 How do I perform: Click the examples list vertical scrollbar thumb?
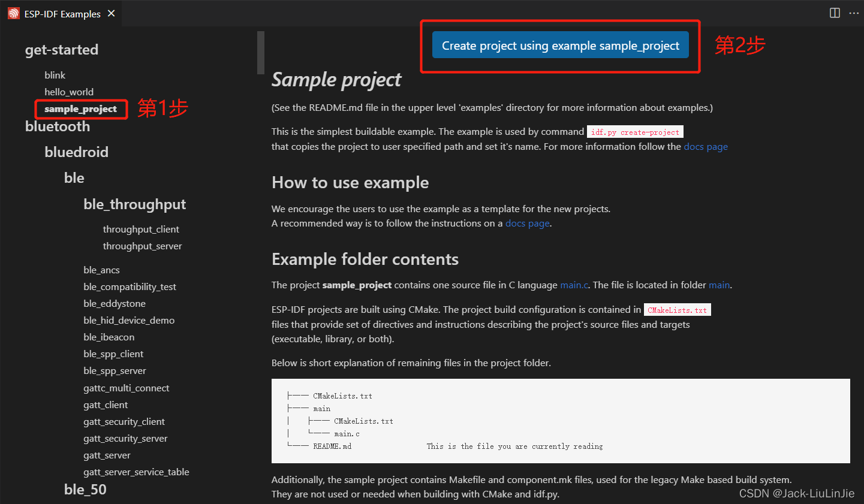[x=260, y=53]
